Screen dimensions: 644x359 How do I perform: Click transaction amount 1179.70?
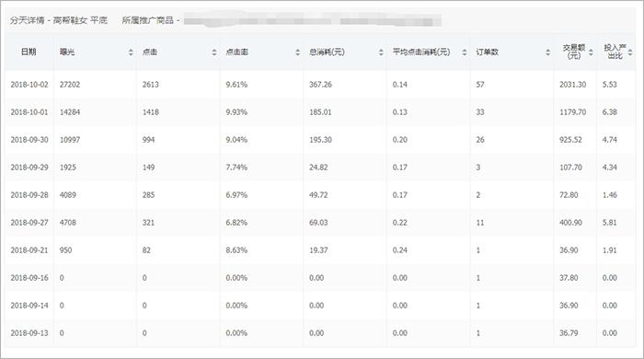point(572,112)
